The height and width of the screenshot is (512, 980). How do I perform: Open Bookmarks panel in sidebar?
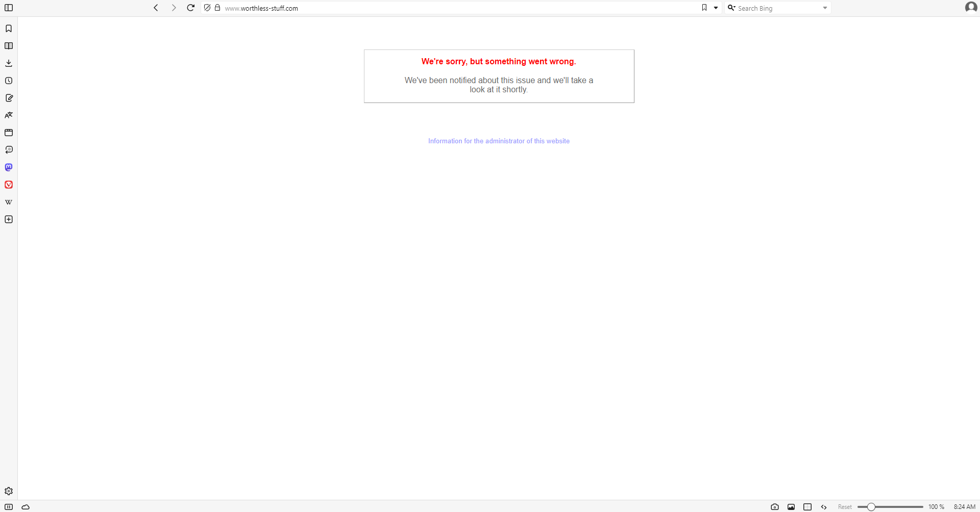pyautogui.click(x=9, y=29)
